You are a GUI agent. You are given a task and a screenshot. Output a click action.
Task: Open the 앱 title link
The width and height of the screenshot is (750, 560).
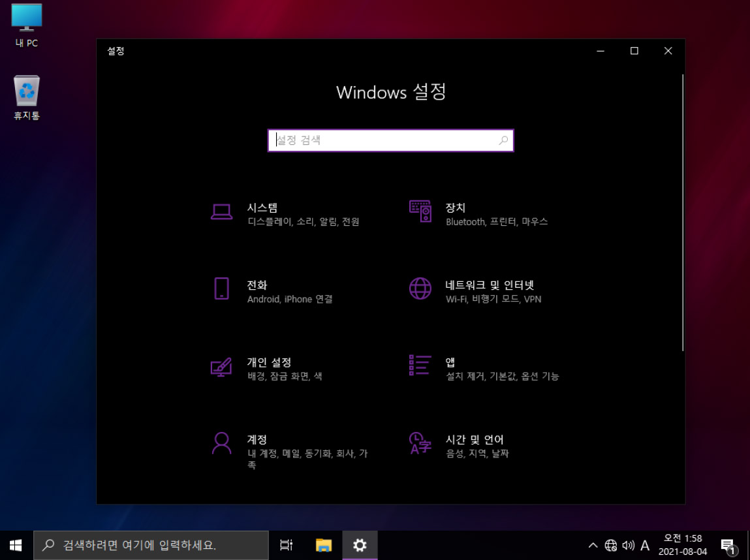[450, 362]
